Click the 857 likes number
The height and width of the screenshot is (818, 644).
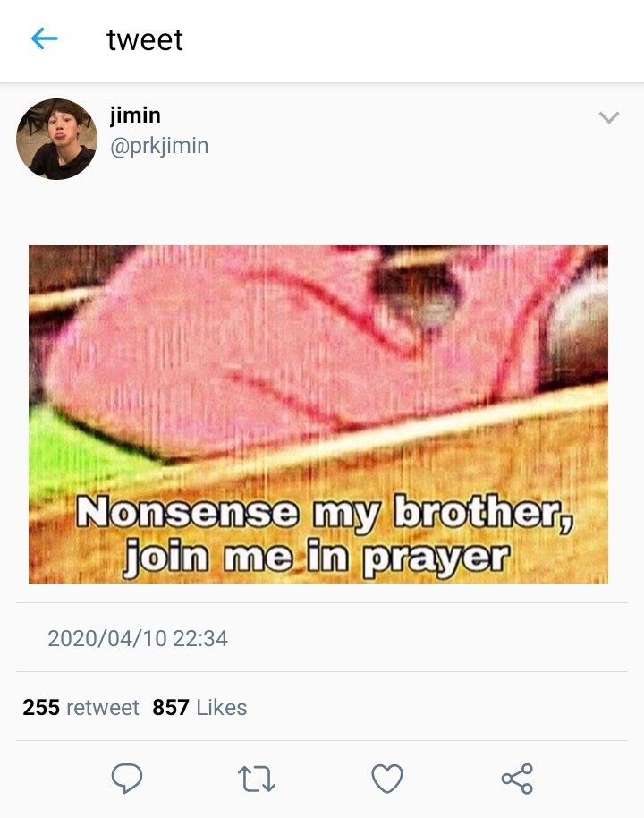171,707
